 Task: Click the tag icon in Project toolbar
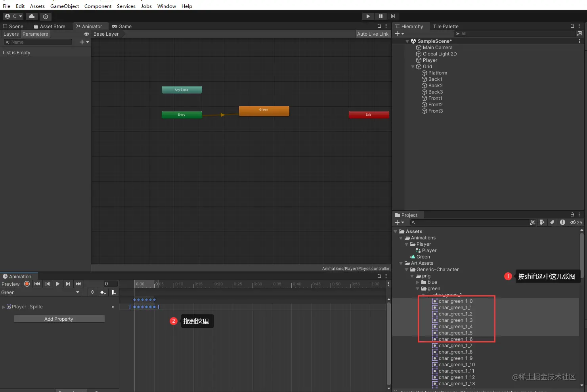[x=552, y=222]
